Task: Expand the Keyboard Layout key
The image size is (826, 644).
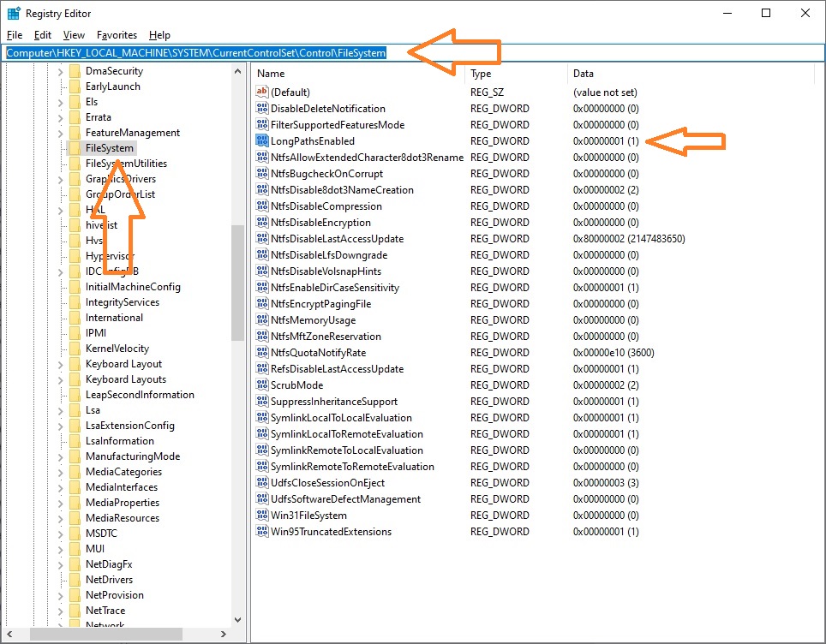Action: pos(60,364)
